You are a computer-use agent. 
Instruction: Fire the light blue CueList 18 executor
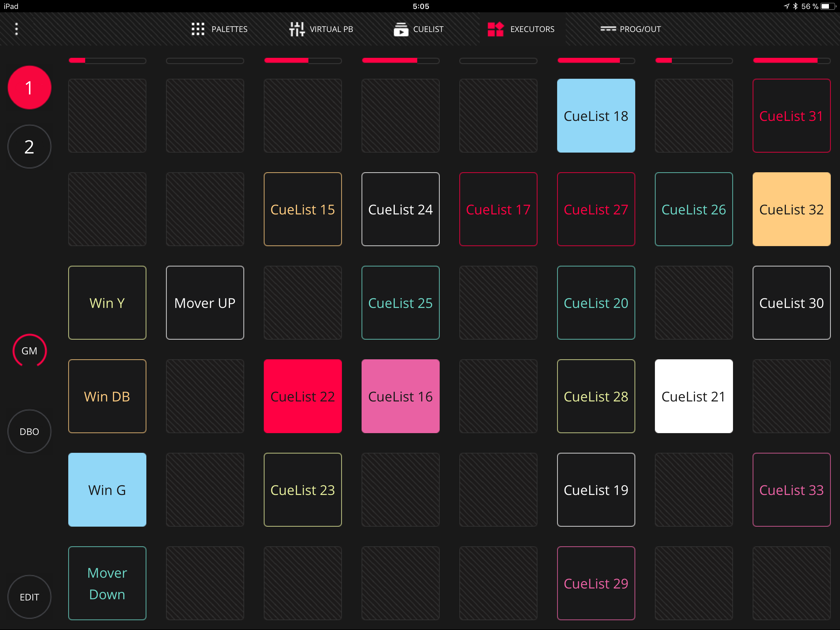(596, 116)
